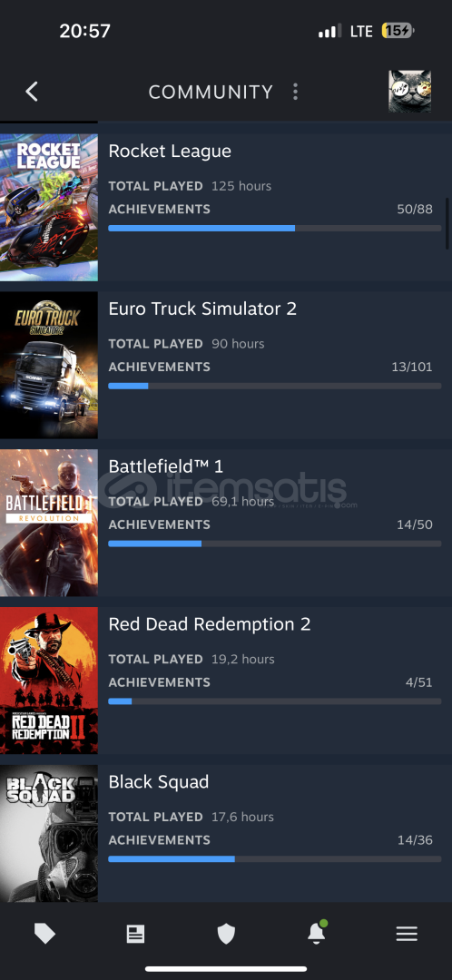Select the Red Dead Redemption 2 cover art

pyautogui.click(x=49, y=680)
